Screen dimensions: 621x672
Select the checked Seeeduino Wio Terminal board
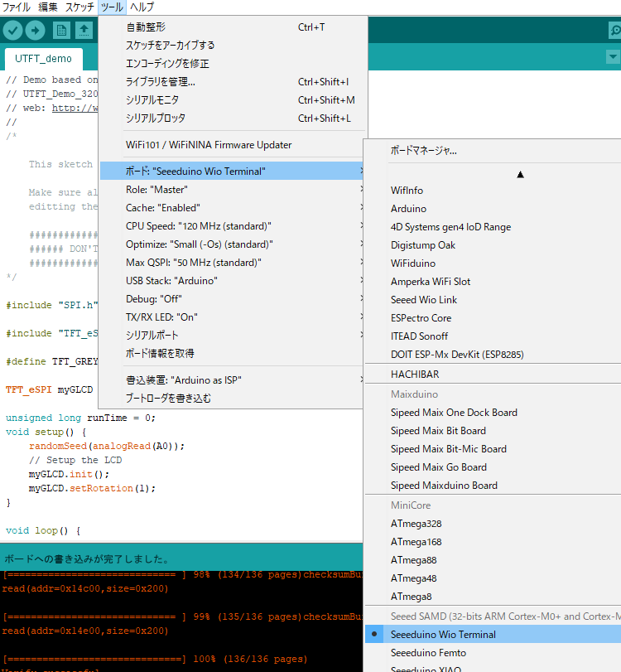(493, 634)
